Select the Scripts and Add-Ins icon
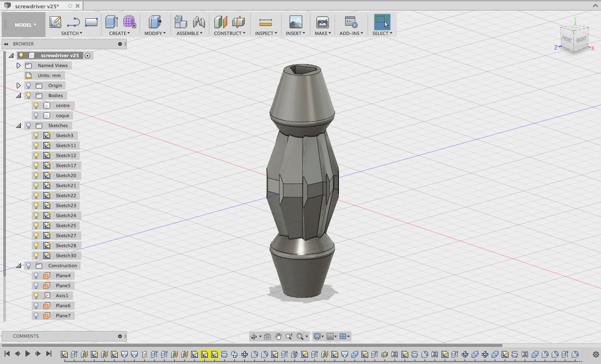Screen dimensions: 601x364 tap(351, 22)
